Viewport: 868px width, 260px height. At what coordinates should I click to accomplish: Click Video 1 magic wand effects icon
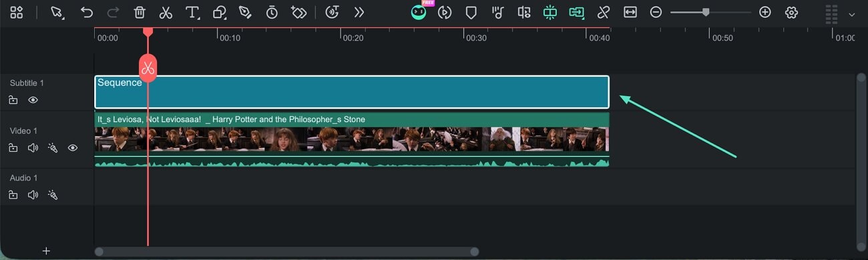click(53, 148)
